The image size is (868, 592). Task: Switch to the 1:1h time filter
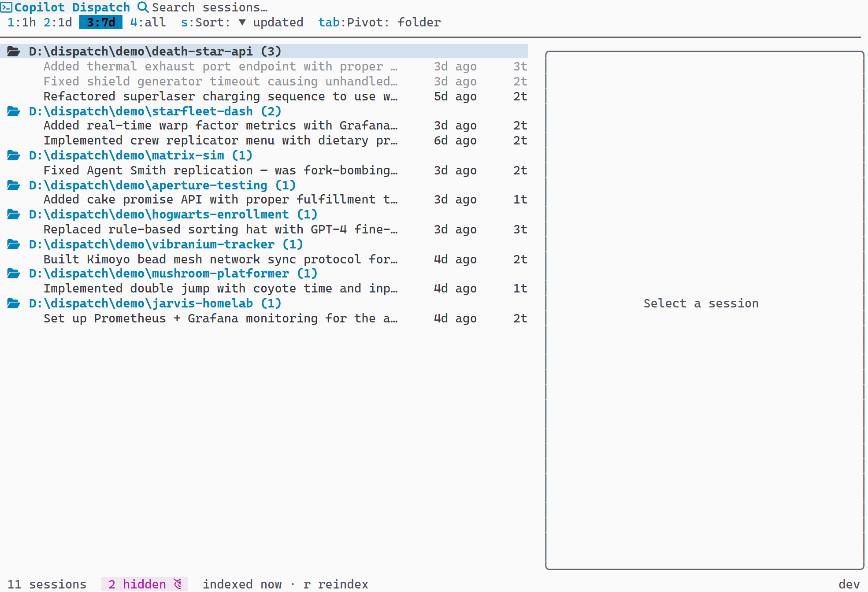[21, 22]
